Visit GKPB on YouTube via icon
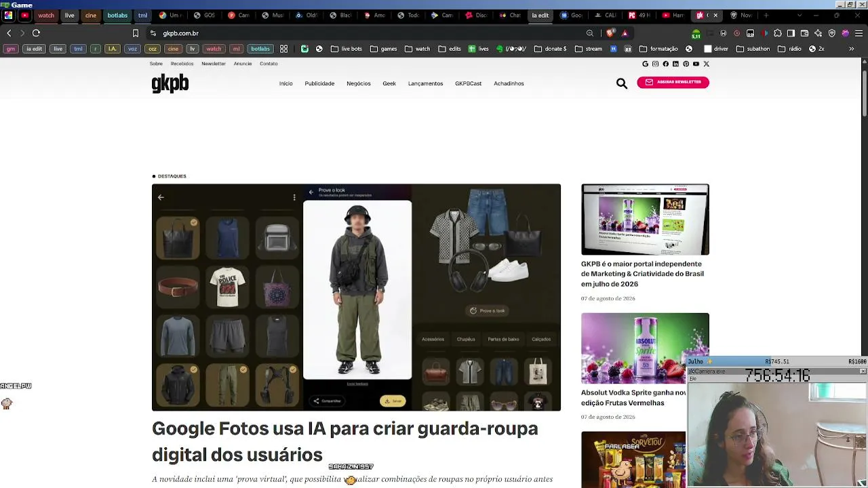This screenshot has height=488, width=868. pos(696,64)
